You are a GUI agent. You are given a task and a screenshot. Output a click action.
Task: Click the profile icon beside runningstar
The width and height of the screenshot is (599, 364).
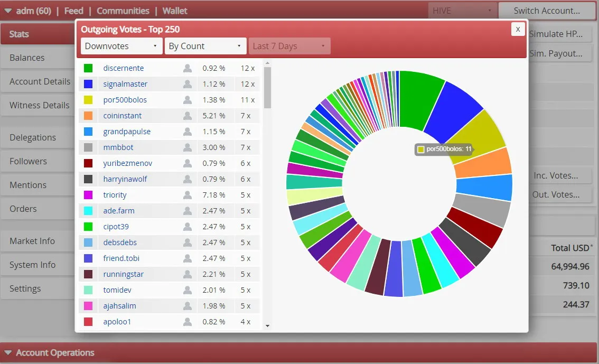[187, 274]
